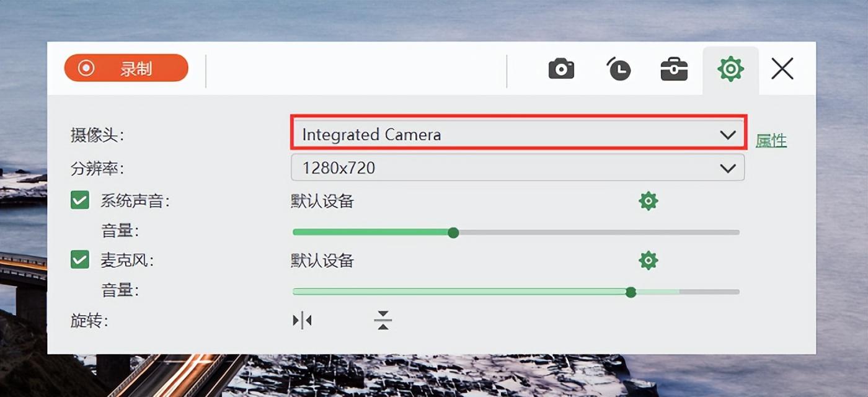Uncheck the 系统声音 checkbox
The width and height of the screenshot is (868, 397).
(x=80, y=200)
